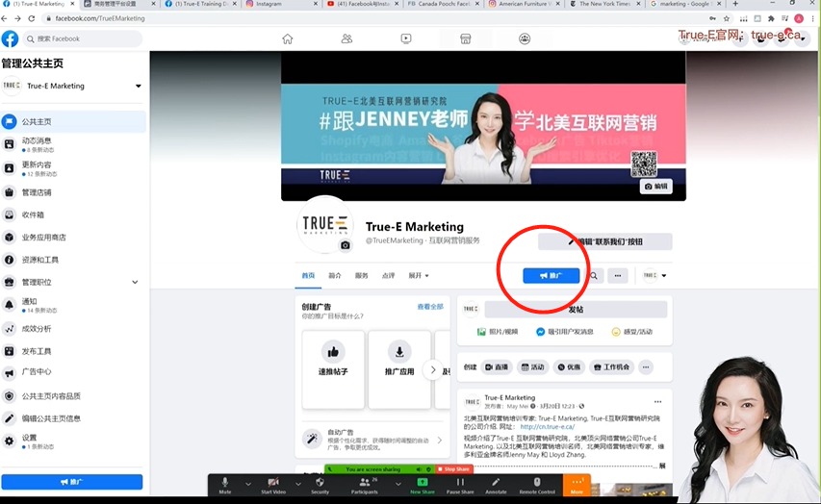Open Marketplace icon in top navigation

[465, 38]
